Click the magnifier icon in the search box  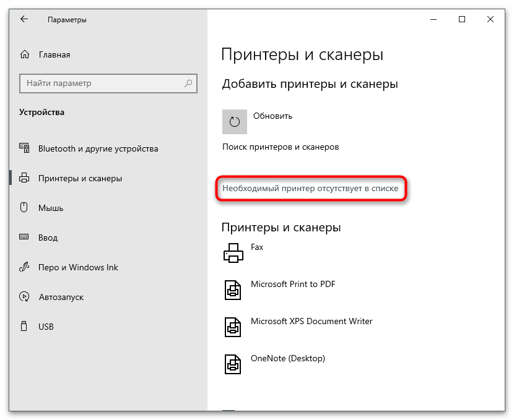pos(188,84)
